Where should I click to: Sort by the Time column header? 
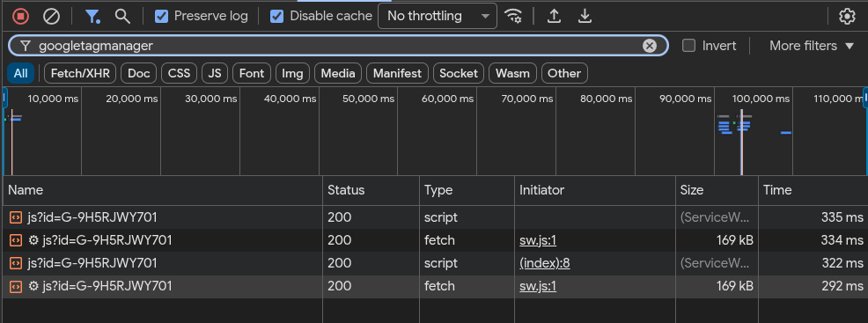tap(813, 190)
